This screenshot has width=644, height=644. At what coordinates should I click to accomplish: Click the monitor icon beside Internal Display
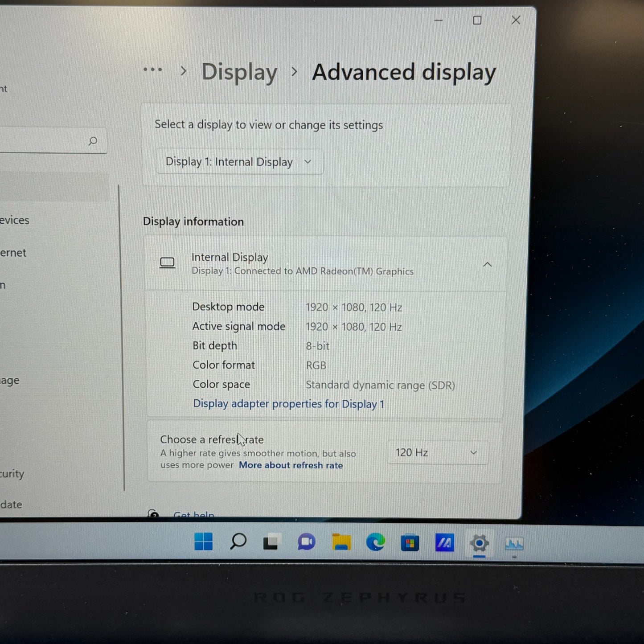click(167, 263)
